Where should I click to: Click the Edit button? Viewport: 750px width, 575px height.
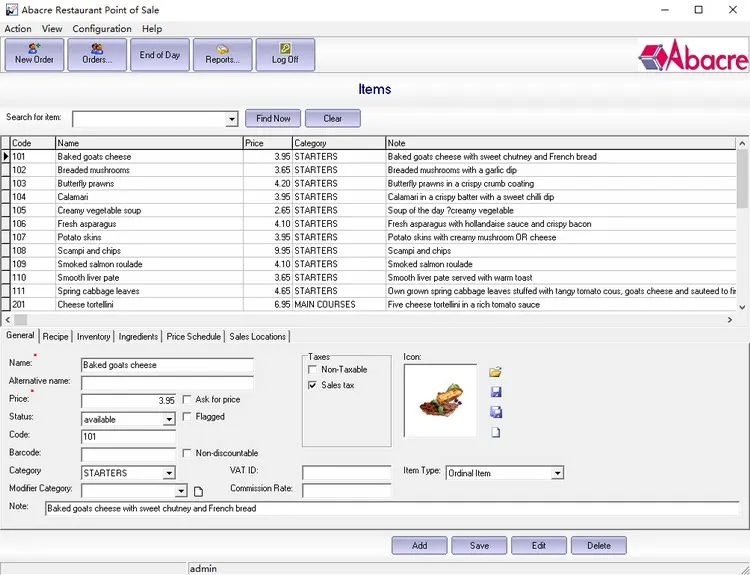(x=539, y=545)
